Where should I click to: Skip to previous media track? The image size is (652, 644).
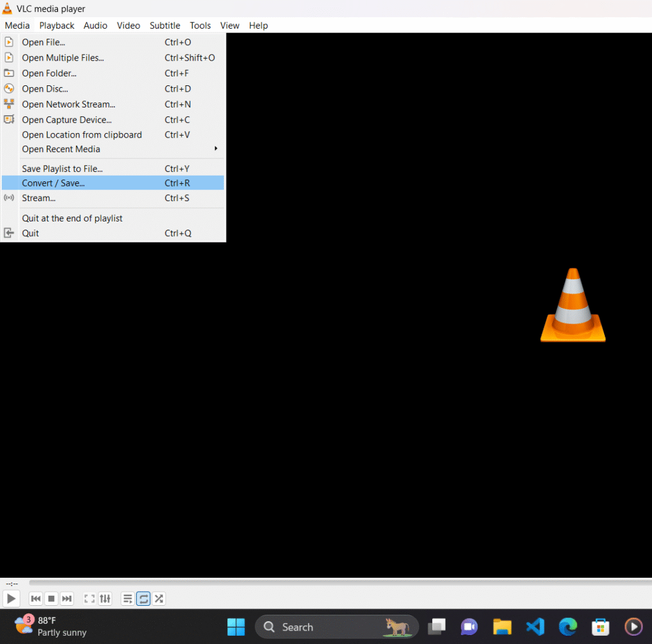pos(36,599)
